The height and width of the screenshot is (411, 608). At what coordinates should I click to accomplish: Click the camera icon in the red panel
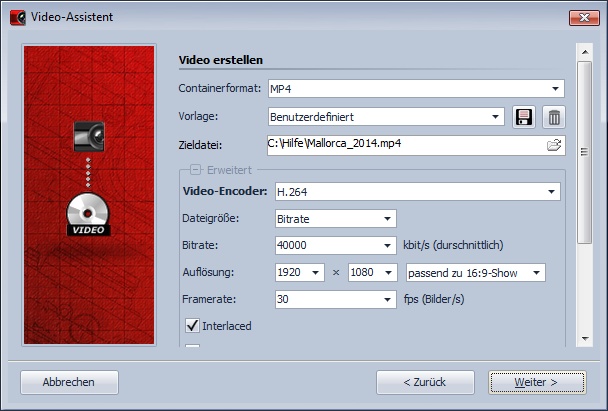coord(89,136)
